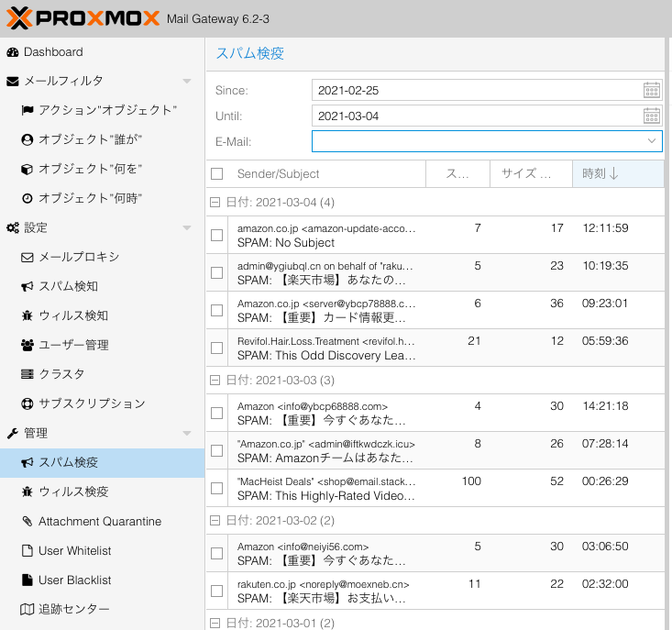672x630 pixels.
Task: Click the Proxmox logo
Action: tap(83, 18)
